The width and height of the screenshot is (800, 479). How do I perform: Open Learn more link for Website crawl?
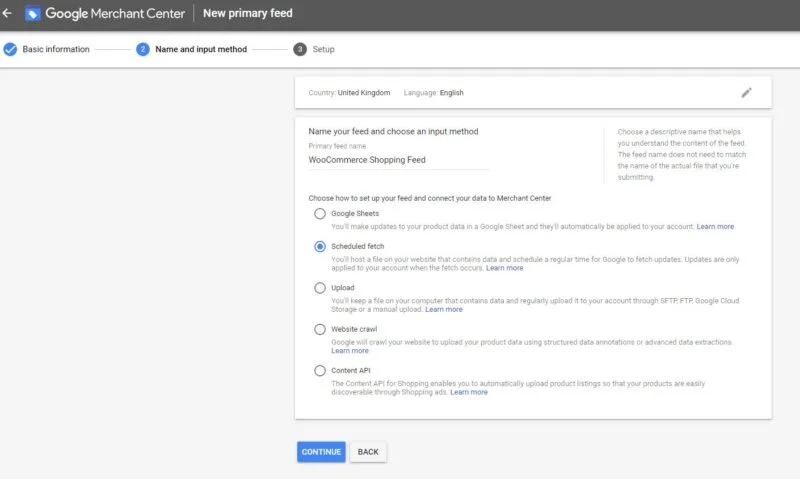pos(350,350)
